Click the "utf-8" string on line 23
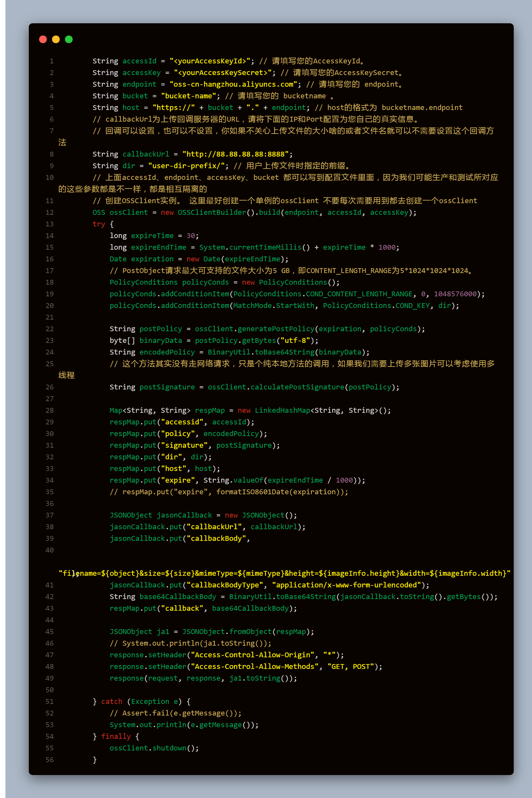This screenshot has height=798, width=532. (x=295, y=340)
